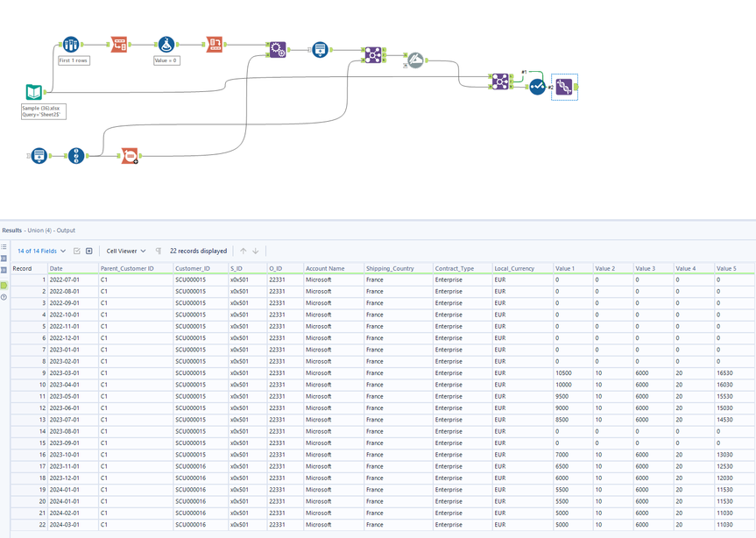
Task: Select the Value 5 cell 16530
Action: tap(735, 373)
